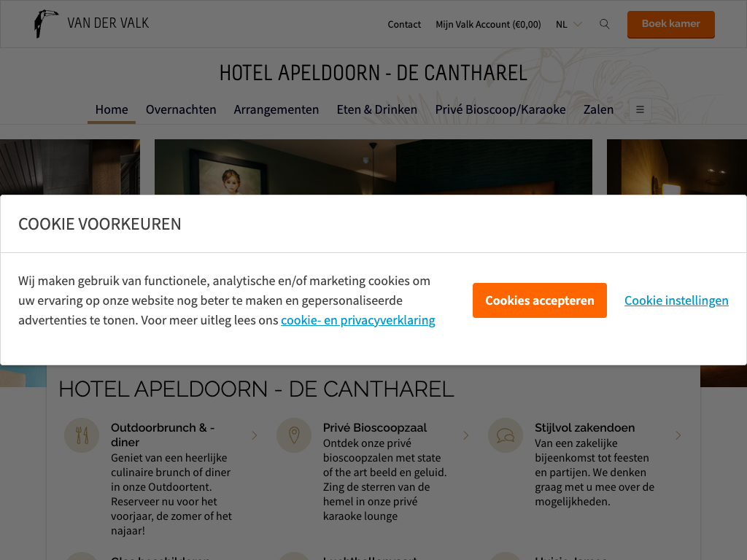
Task: Click the location pin Privé Bioscoopzaal icon
Action: click(294, 435)
